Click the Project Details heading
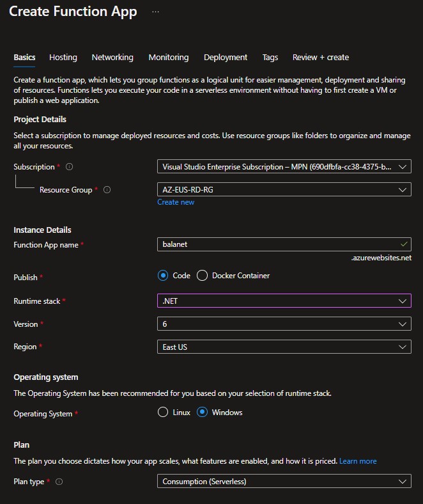Image resolution: width=423 pixels, height=504 pixels. pos(40,119)
